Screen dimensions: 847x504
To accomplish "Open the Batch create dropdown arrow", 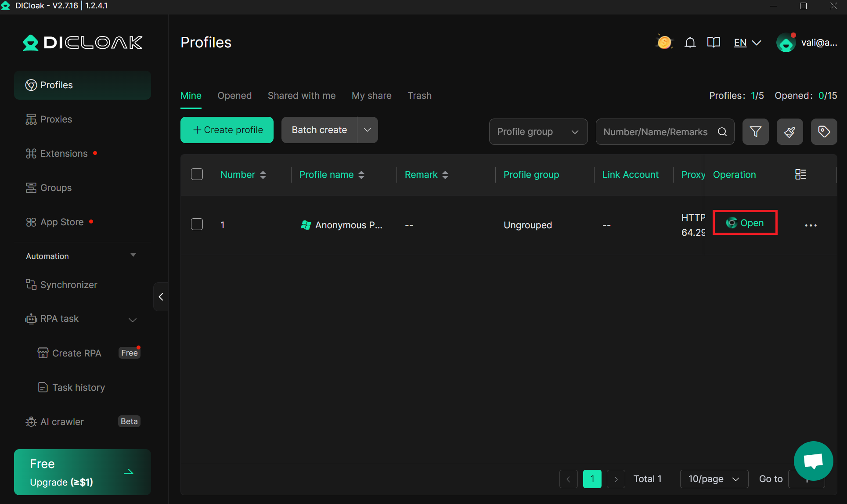I will [x=367, y=130].
